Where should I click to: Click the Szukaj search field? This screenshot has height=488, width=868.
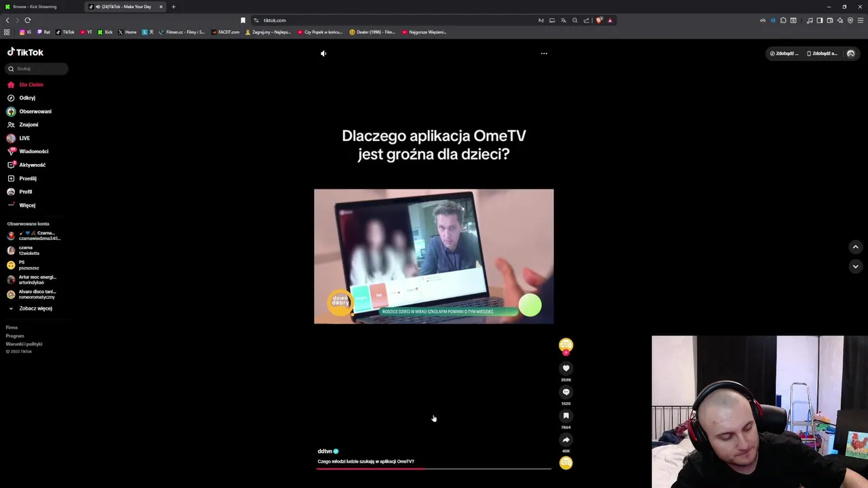click(37, 68)
